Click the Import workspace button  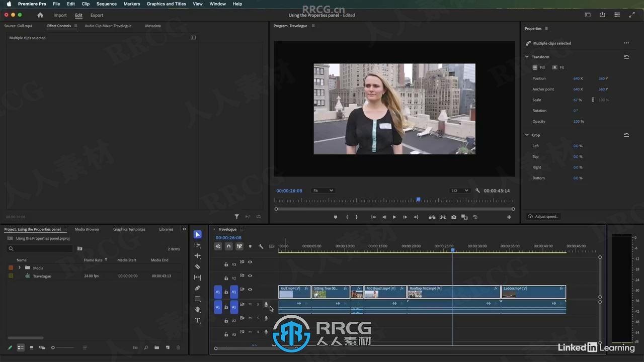pyautogui.click(x=60, y=15)
